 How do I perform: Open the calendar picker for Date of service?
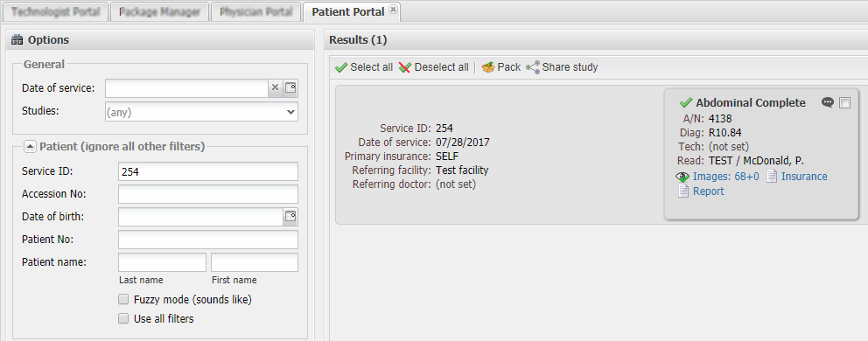tap(290, 87)
